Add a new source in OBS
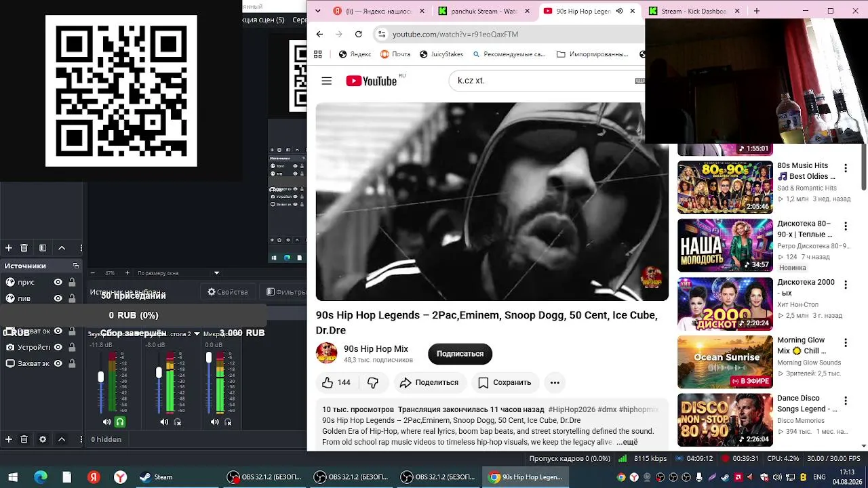The height and width of the screenshot is (488, 868). [x=9, y=439]
